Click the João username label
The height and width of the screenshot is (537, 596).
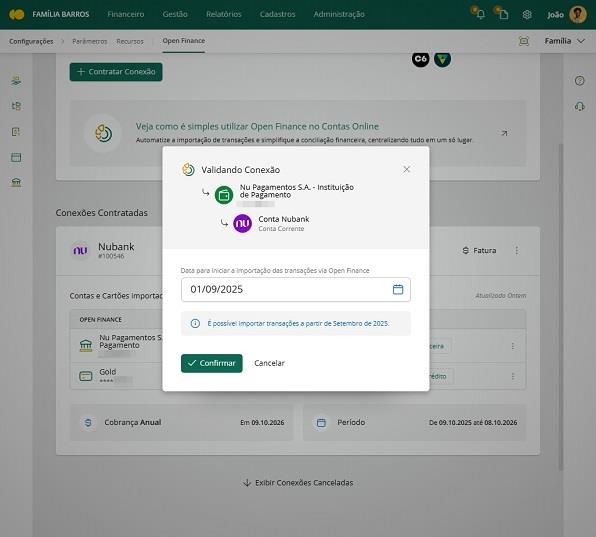(555, 15)
